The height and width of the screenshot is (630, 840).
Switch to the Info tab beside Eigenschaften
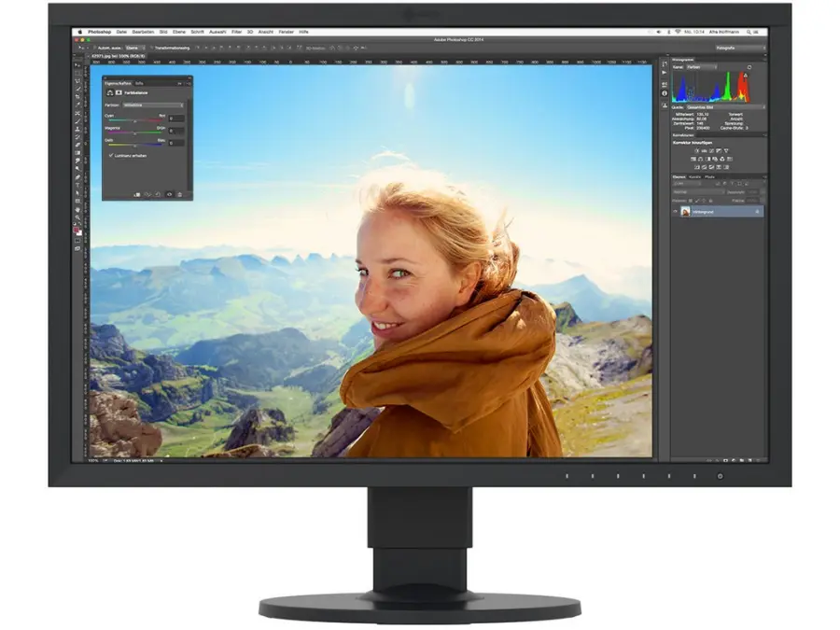(139, 83)
